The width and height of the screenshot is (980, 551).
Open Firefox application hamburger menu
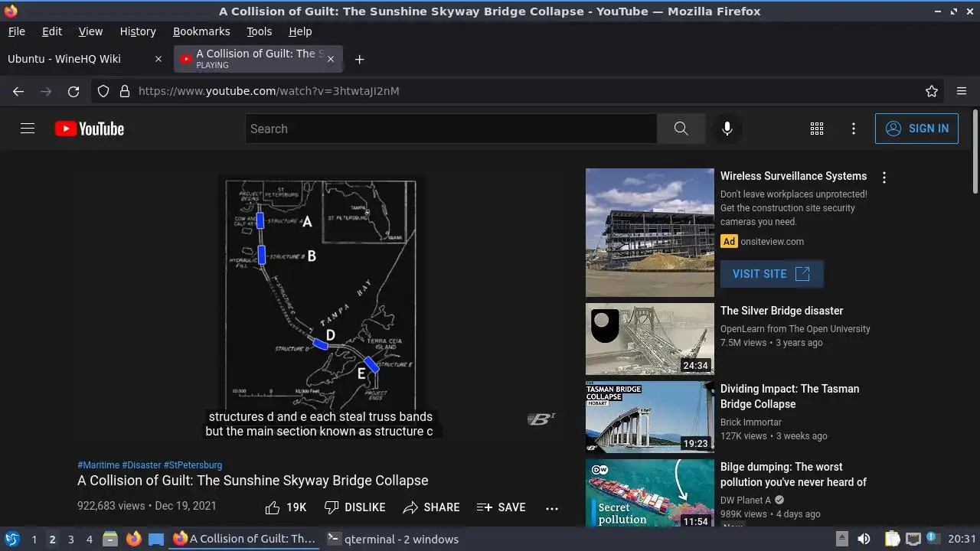click(x=962, y=91)
